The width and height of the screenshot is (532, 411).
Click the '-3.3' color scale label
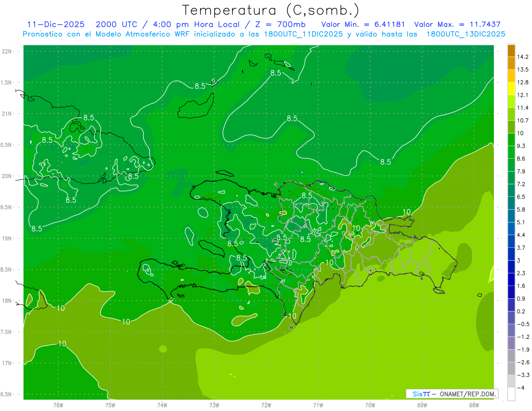523,375
